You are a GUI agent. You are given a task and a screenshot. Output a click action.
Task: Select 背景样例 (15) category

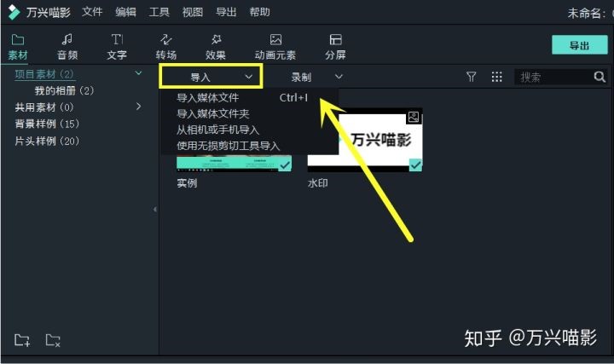coord(47,124)
